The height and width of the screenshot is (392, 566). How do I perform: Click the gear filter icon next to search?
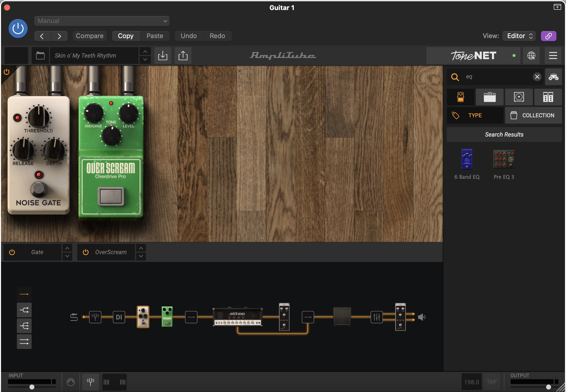[553, 77]
